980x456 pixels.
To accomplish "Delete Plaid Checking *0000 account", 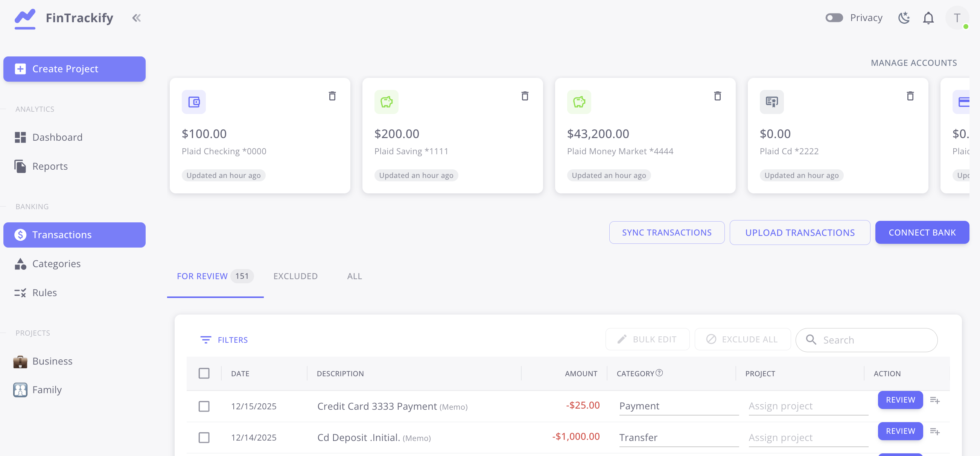I will click(x=332, y=96).
